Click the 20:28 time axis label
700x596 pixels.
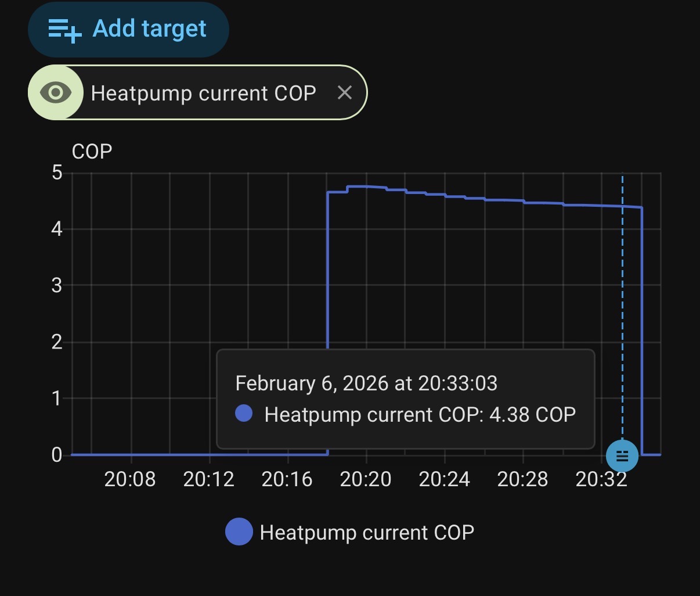coord(522,479)
